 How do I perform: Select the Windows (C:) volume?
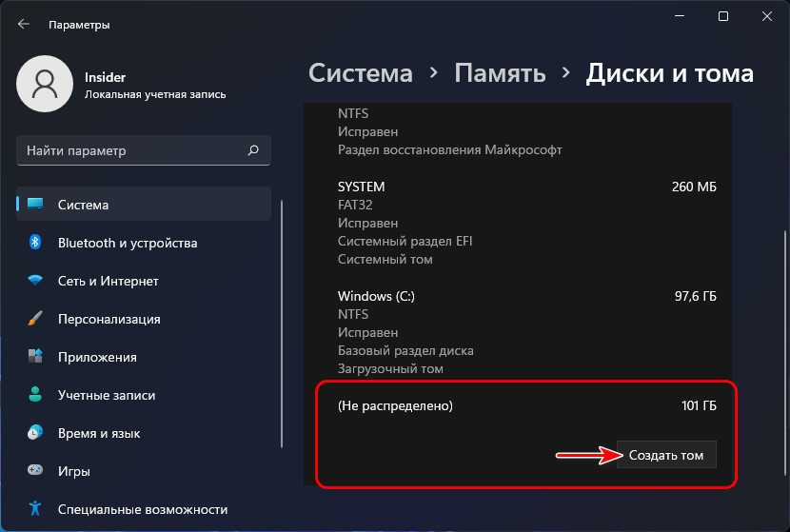point(526,332)
